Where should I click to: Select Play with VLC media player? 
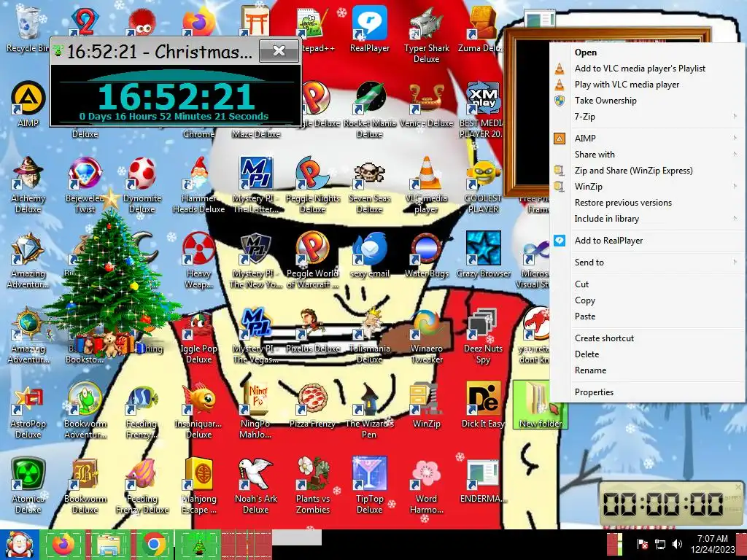[x=648, y=85]
